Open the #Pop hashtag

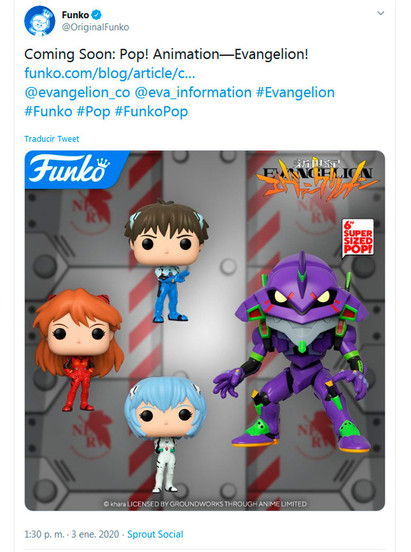coord(93,112)
